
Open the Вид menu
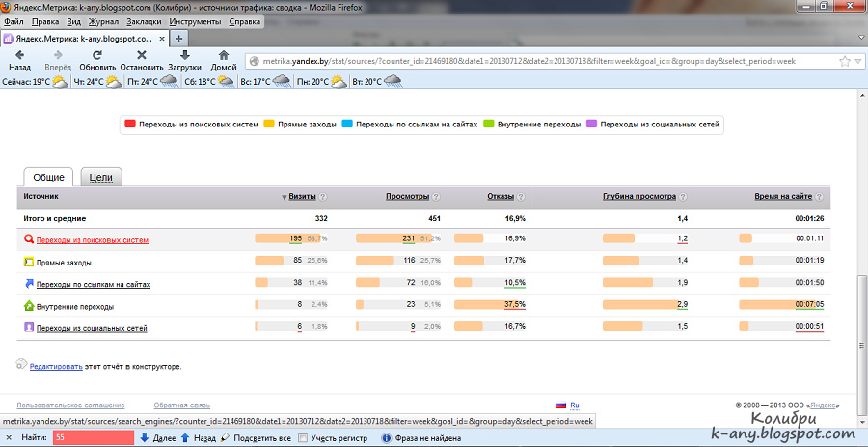73,22
